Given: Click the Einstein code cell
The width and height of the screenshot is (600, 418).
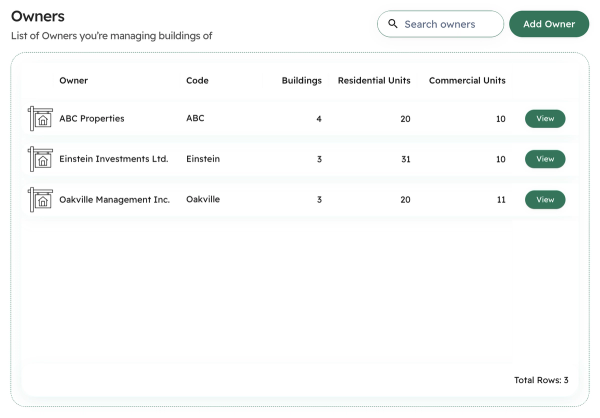Looking at the screenshot, I should (203, 159).
